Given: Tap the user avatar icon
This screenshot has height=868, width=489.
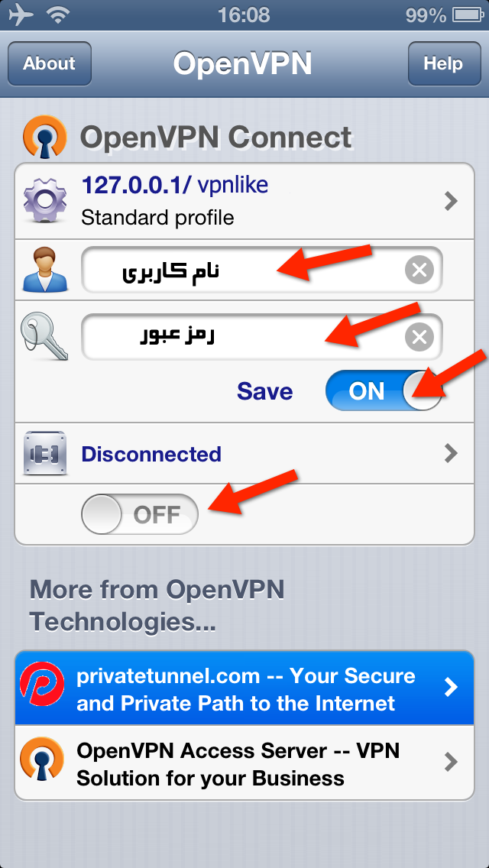Looking at the screenshot, I should [x=45, y=270].
